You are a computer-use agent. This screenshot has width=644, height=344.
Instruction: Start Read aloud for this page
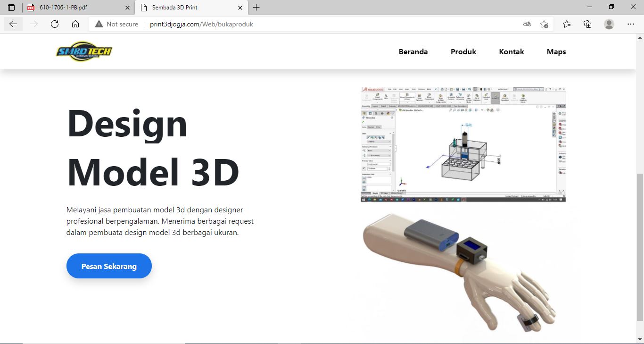coord(527,24)
